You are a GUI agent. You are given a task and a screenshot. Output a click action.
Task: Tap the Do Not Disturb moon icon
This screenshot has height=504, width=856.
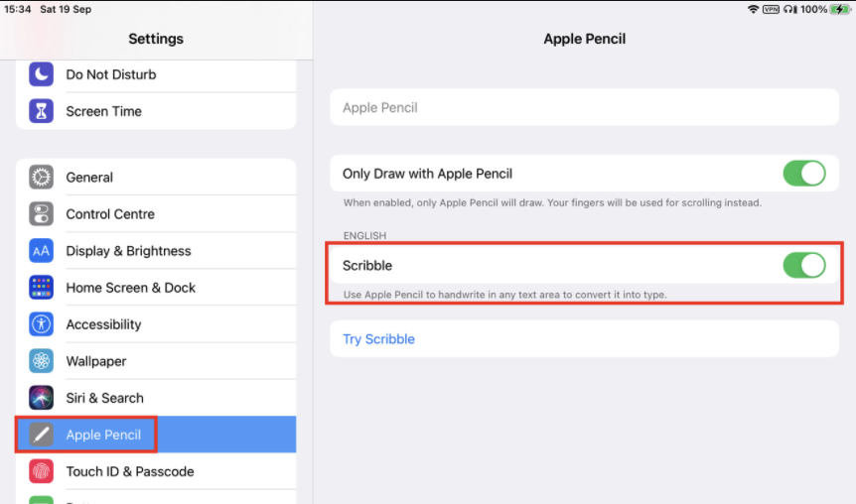(x=41, y=74)
